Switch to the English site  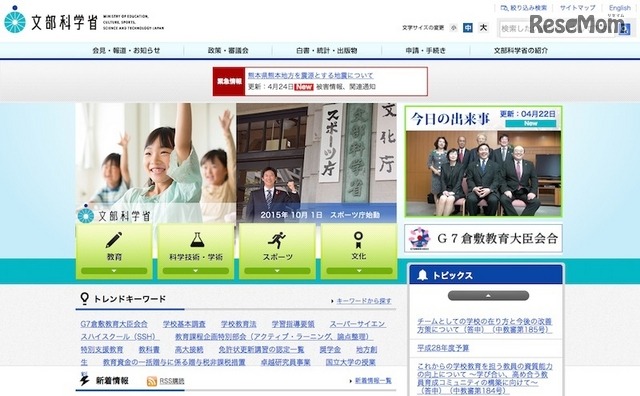[620, 8]
